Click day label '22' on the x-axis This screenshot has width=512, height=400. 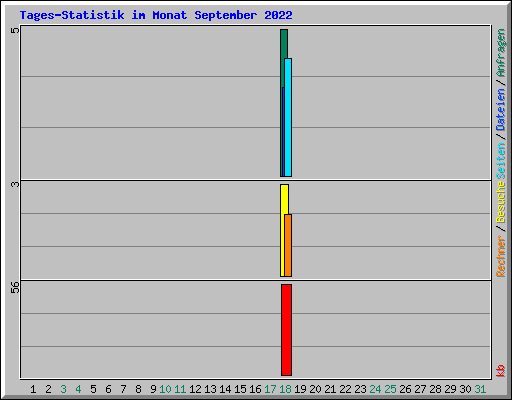coord(345,389)
